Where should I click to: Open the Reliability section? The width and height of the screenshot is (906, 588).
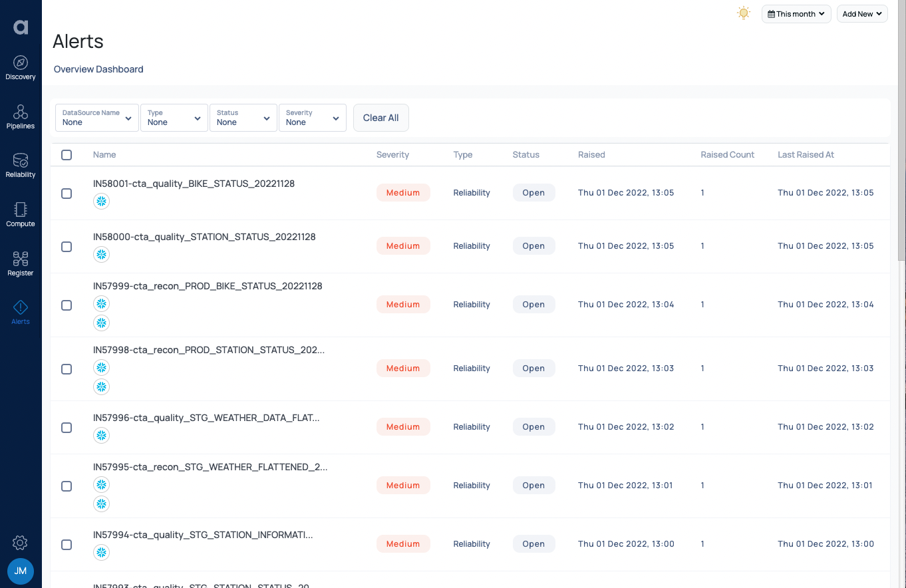click(20, 165)
